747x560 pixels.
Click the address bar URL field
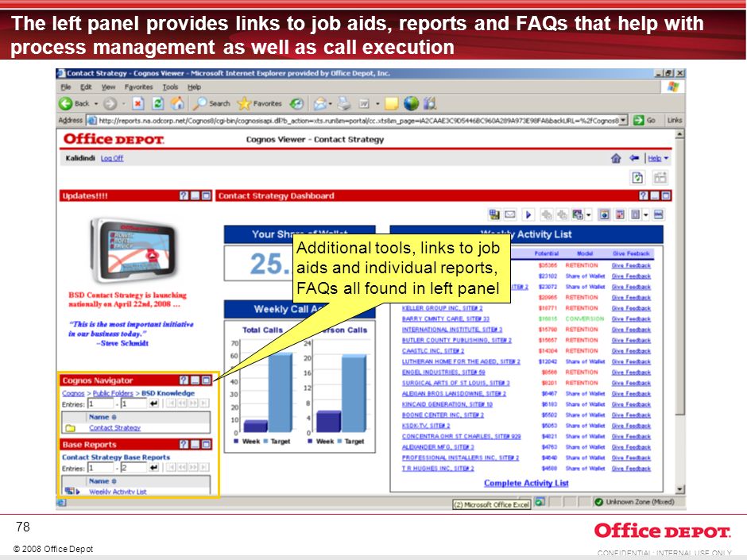point(358,120)
